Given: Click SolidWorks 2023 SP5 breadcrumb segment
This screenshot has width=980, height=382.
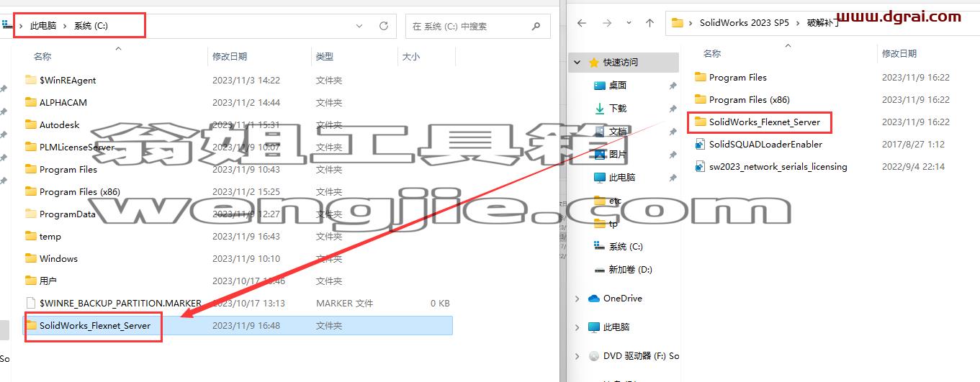Looking at the screenshot, I should click(x=744, y=23).
